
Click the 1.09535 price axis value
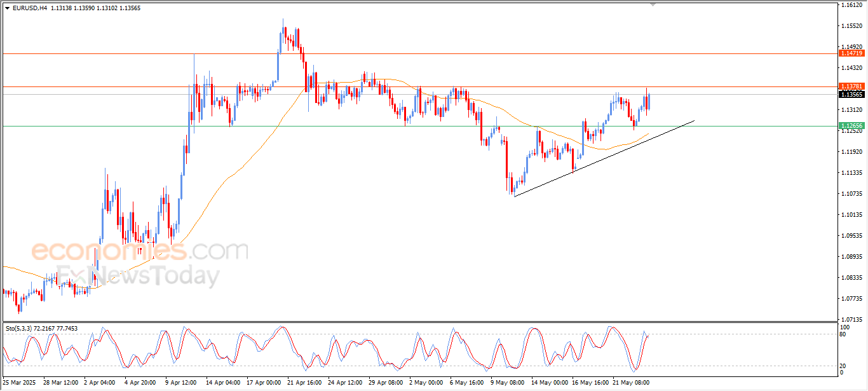[x=851, y=236]
